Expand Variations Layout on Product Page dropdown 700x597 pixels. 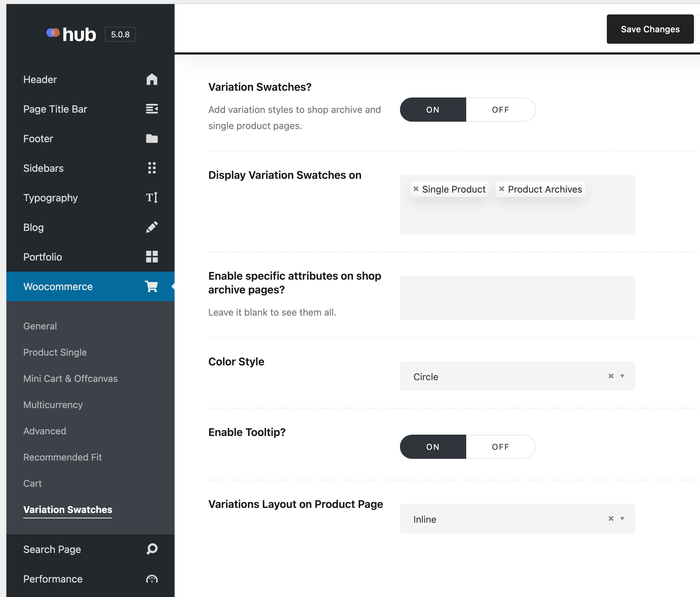click(x=622, y=519)
